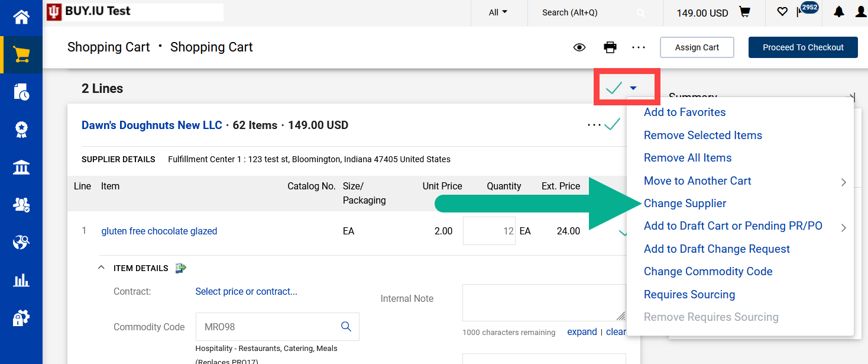Collapse the ITEM DETAILS section
Screen dimensions: 868x364
pyautogui.click(x=101, y=268)
